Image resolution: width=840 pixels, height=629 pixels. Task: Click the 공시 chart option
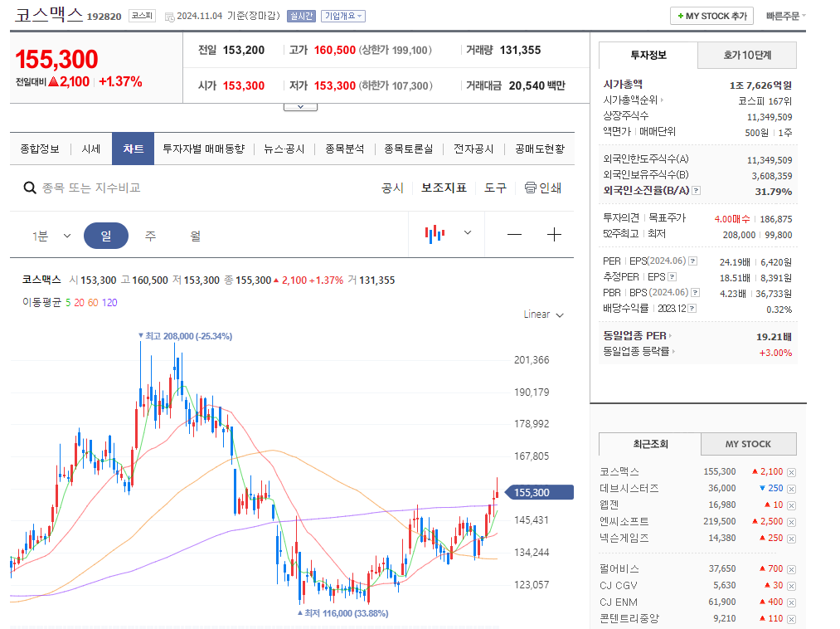click(392, 188)
